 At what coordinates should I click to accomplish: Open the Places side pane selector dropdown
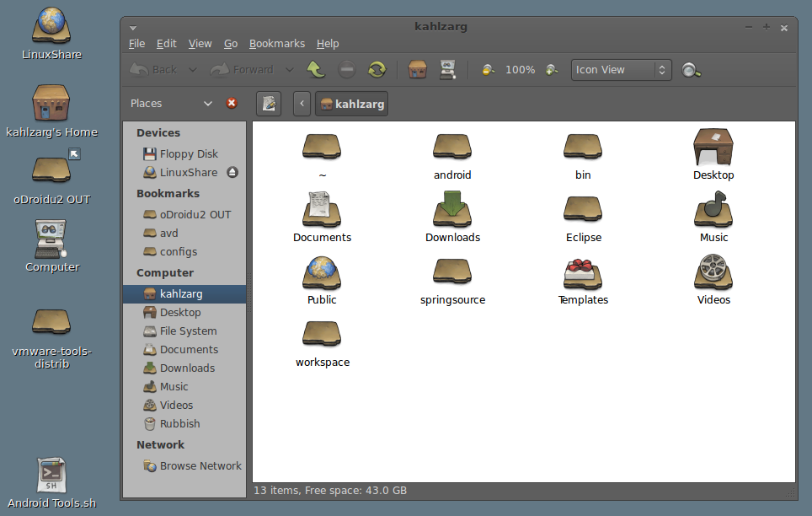coord(208,104)
